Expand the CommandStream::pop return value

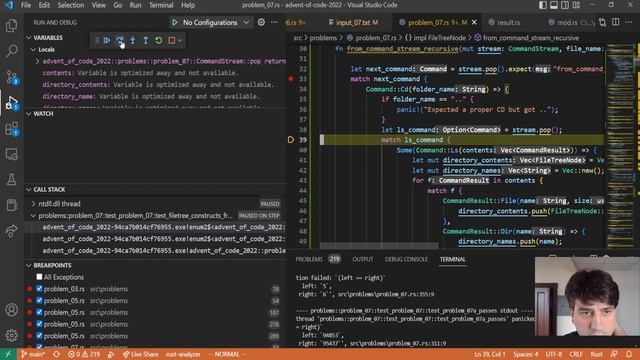(x=38, y=61)
